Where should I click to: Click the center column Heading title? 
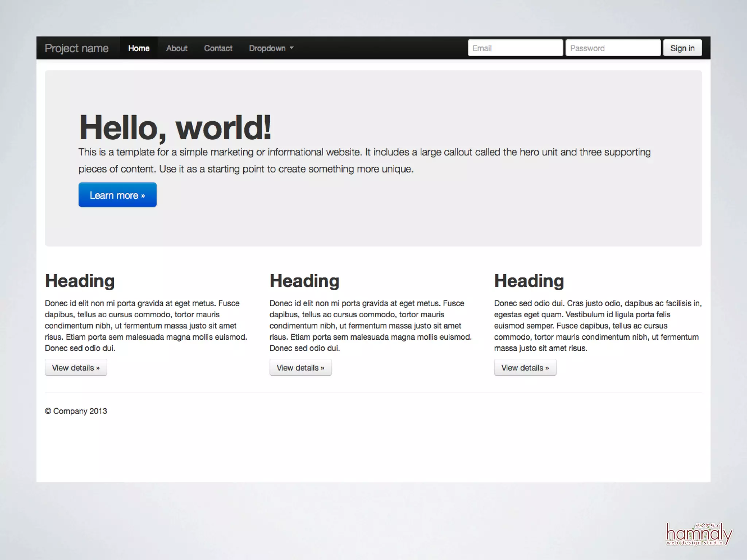coord(304,281)
